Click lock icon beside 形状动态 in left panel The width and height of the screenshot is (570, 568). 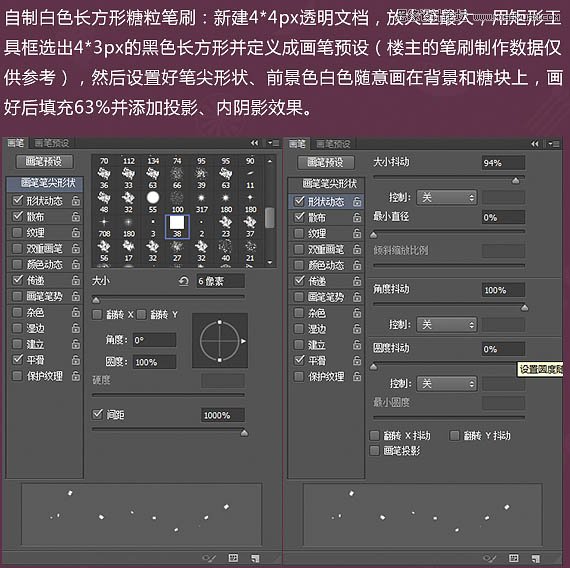pyautogui.click(x=76, y=201)
